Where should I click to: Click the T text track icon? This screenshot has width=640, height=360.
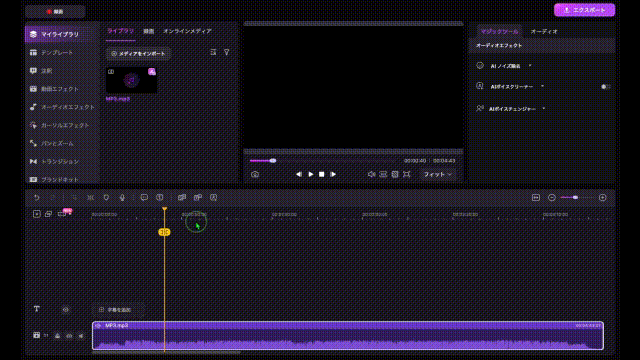(37, 309)
